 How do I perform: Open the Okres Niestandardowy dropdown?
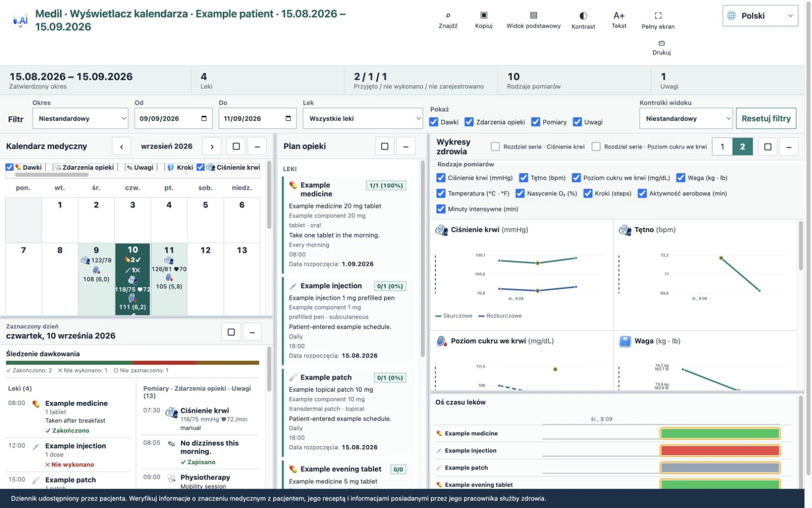(x=80, y=118)
